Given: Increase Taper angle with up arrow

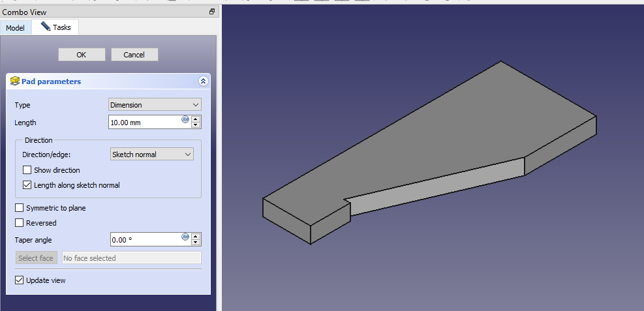Looking at the screenshot, I should click(x=196, y=237).
